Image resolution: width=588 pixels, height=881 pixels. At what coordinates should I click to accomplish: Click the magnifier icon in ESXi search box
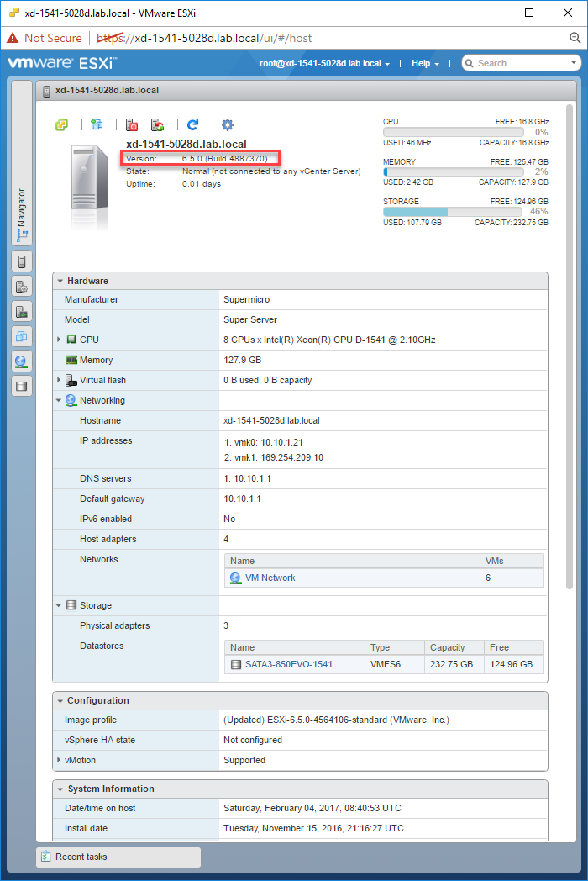(x=470, y=64)
